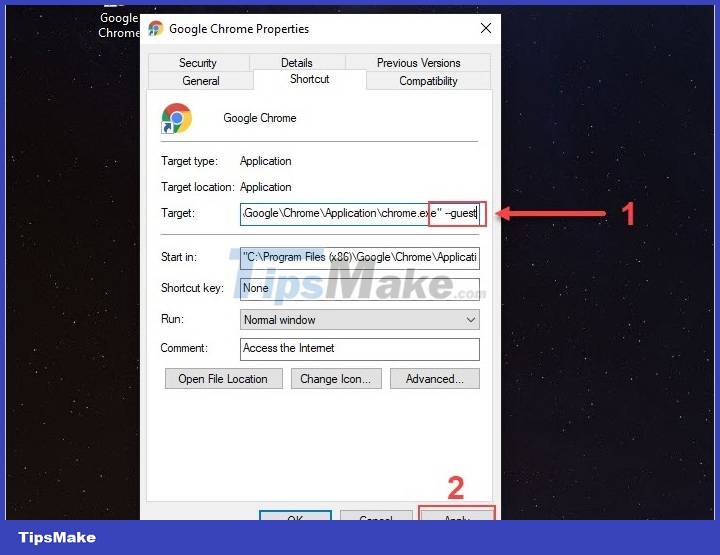Expand the Run dropdown showing Normal window
This screenshot has width=720, height=555.
(x=360, y=320)
